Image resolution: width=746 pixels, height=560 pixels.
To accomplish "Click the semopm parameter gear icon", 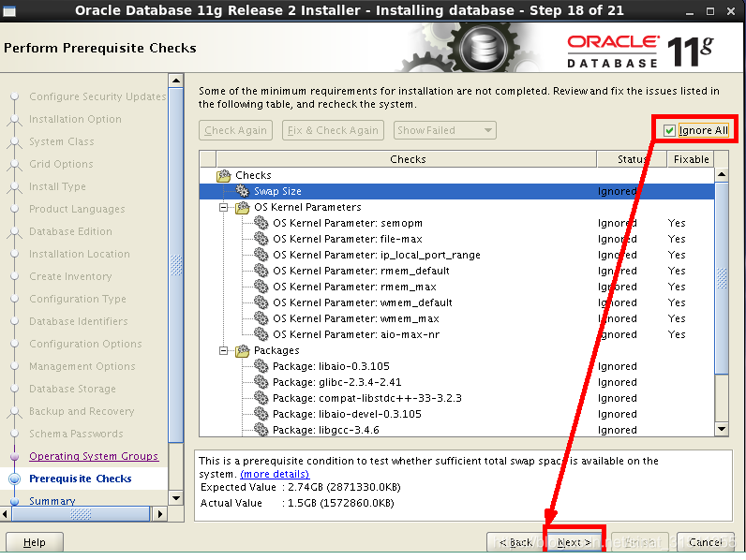I will [x=261, y=223].
